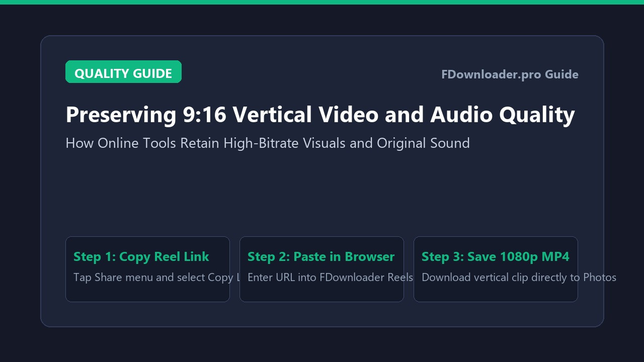
Task: Click the 'Step 2: Paste in Browser' title
Action: coord(321,256)
